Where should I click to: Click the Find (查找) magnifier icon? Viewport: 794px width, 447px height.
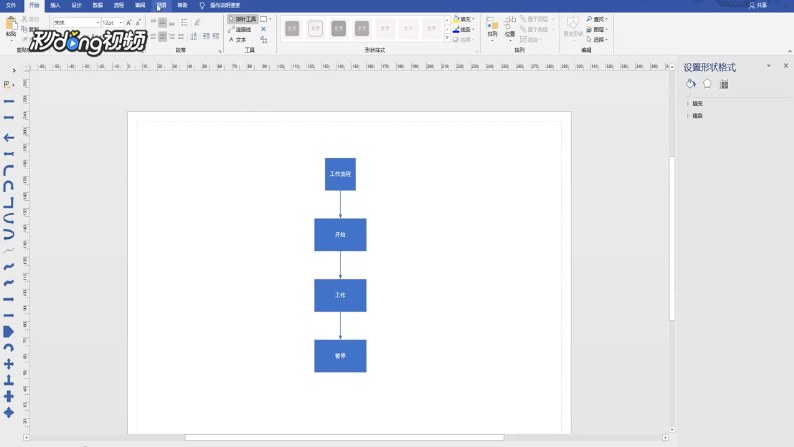pyautogui.click(x=589, y=19)
